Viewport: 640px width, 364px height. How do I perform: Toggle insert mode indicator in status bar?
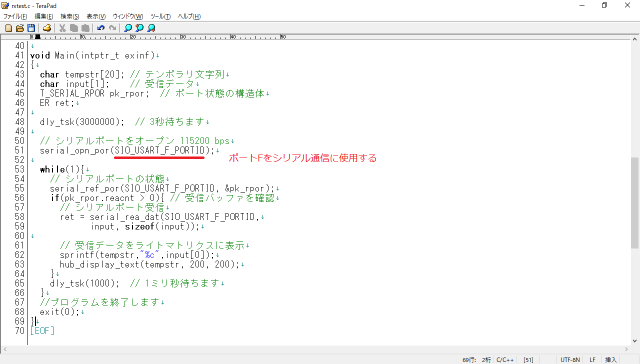[x=611, y=359]
